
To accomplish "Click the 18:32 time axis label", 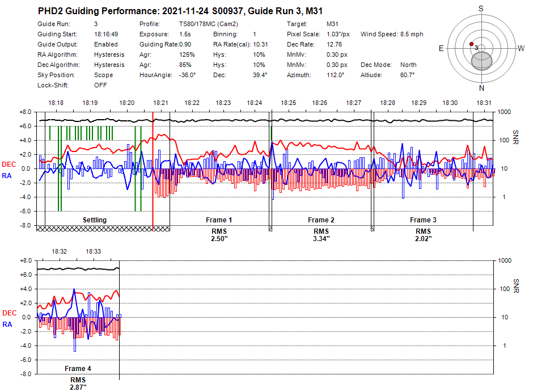I will point(59,251).
